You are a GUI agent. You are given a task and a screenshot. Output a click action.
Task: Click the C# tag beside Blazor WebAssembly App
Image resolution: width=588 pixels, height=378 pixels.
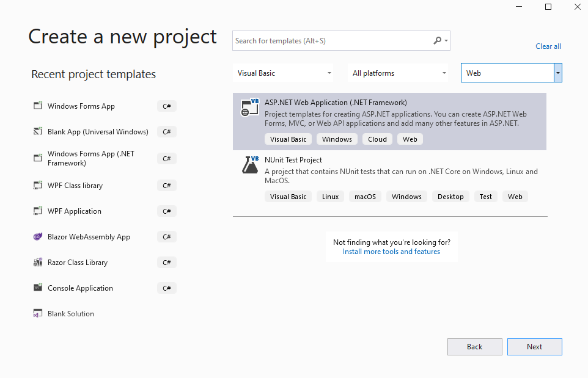click(x=167, y=237)
